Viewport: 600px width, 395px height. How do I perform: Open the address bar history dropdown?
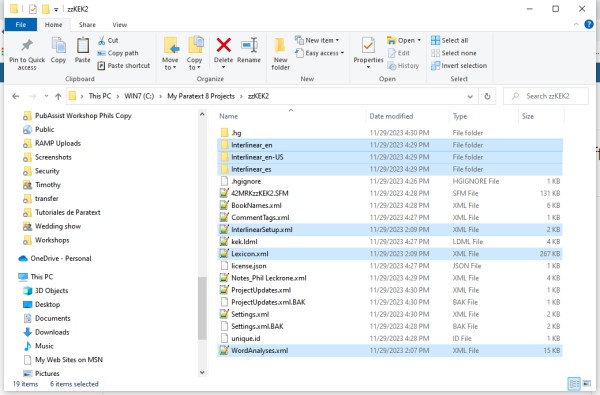470,96
